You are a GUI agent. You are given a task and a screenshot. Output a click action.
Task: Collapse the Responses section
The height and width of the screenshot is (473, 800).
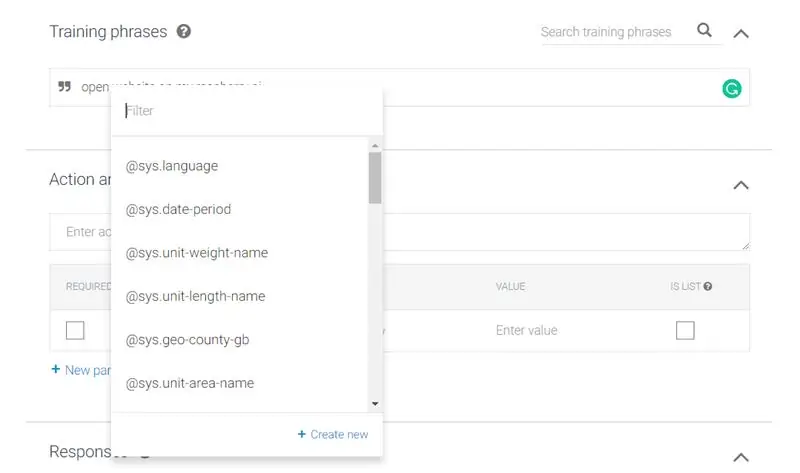pyautogui.click(x=741, y=458)
